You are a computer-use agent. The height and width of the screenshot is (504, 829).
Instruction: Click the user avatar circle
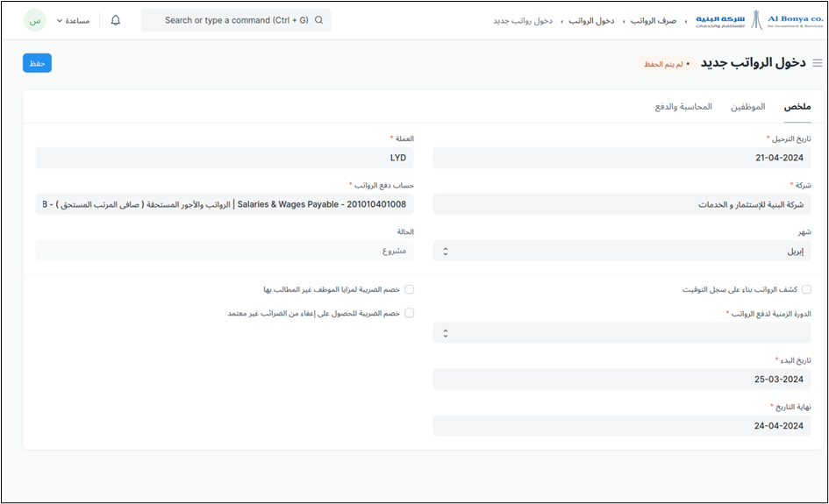[35, 20]
